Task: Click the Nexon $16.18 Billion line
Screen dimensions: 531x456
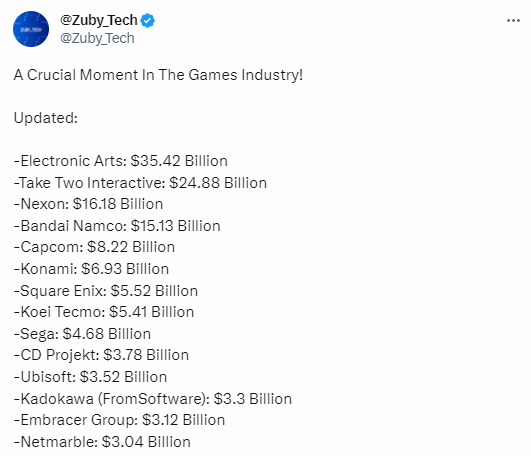Action: tap(88, 204)
